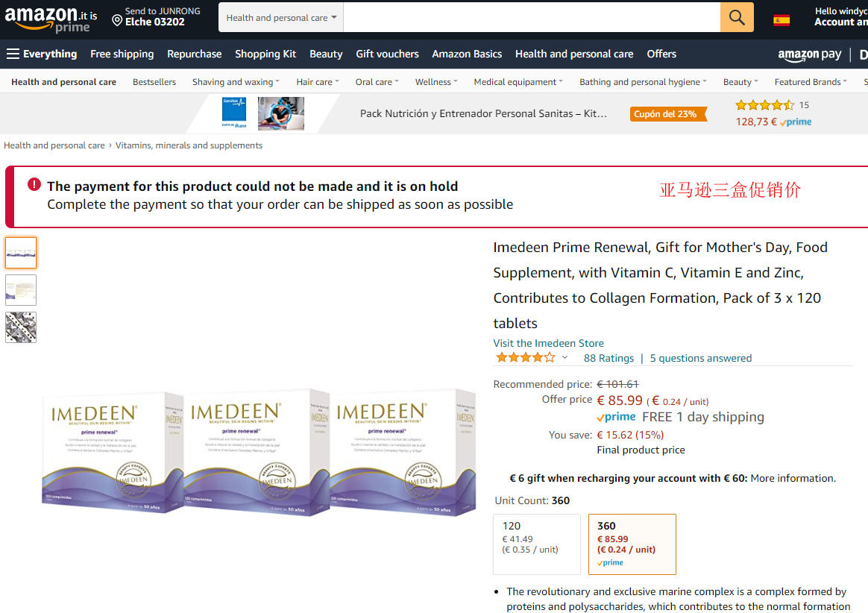The height and width of the screenshot is (613, 868).
Task: Select the 120 unit count option
Action: point(536,544)
